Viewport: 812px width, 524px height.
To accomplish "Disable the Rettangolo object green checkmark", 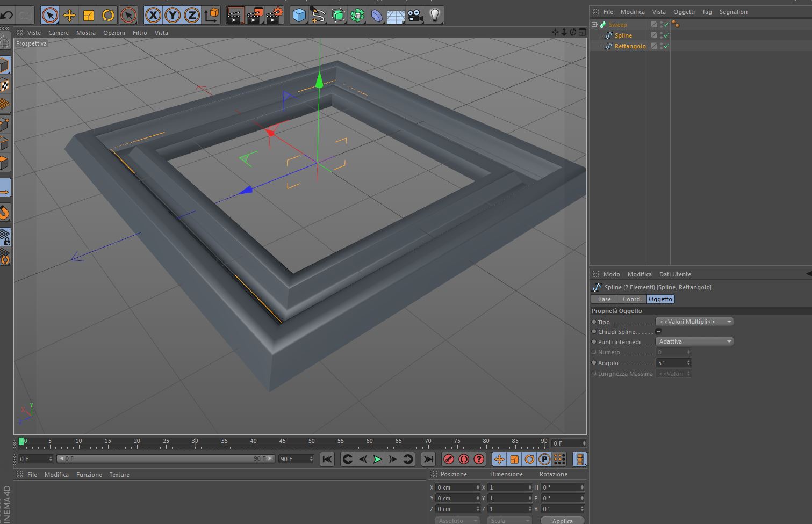I will (666, 46).
